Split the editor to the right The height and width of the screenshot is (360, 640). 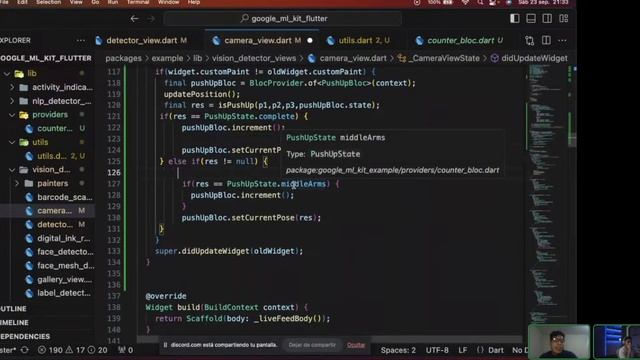point(546,40)
